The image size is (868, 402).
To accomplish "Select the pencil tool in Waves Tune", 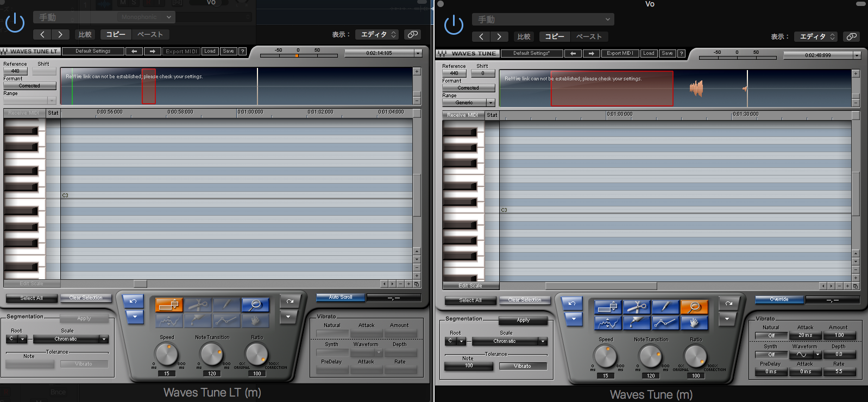I will tap(665, 307).
